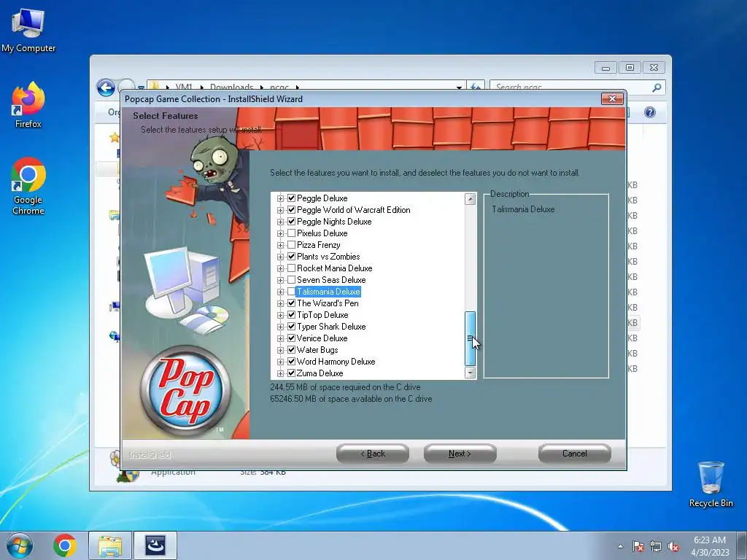
Task: Expand the Typer Shark Deluxe node
Action: 280,327
